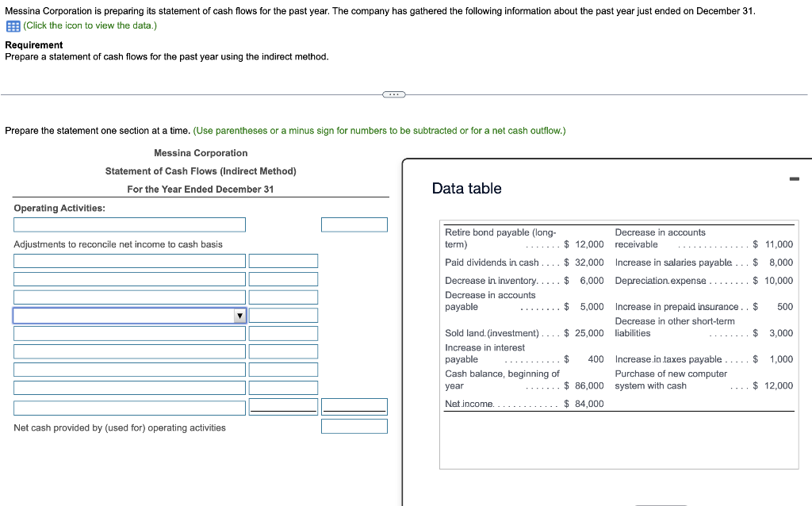Click the sixth adjustment amount box
Screen dimensions: 812x506
pyautogui.click(x=283, y=351)
